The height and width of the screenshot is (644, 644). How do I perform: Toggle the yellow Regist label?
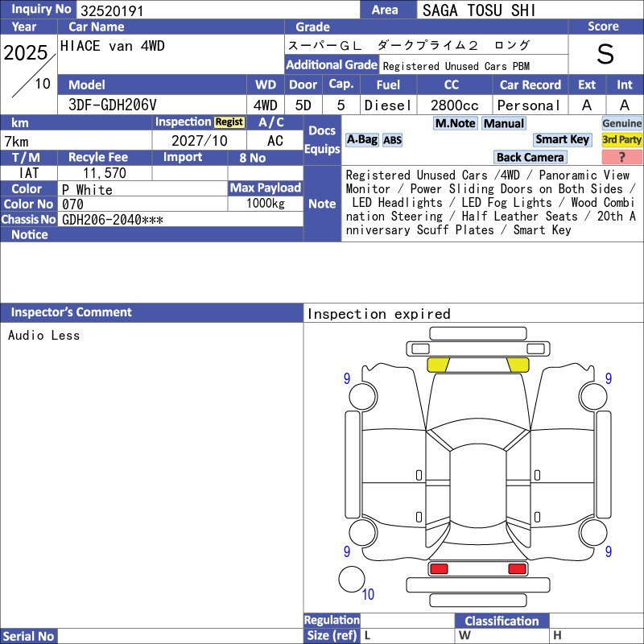[229, 122]
